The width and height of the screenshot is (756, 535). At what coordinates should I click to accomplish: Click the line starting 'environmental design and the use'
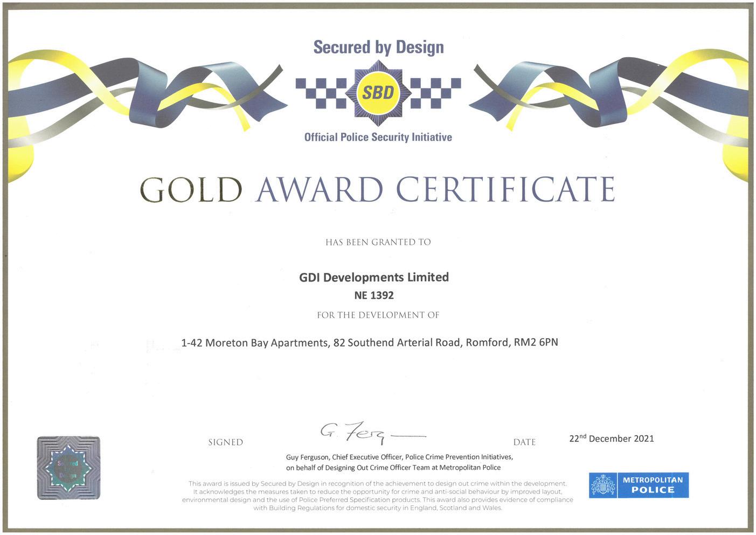click(378, 500)
